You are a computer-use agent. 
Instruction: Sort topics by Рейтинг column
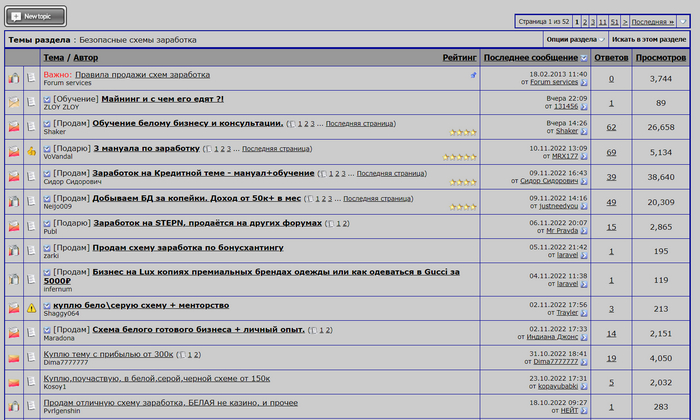[459, 58]
